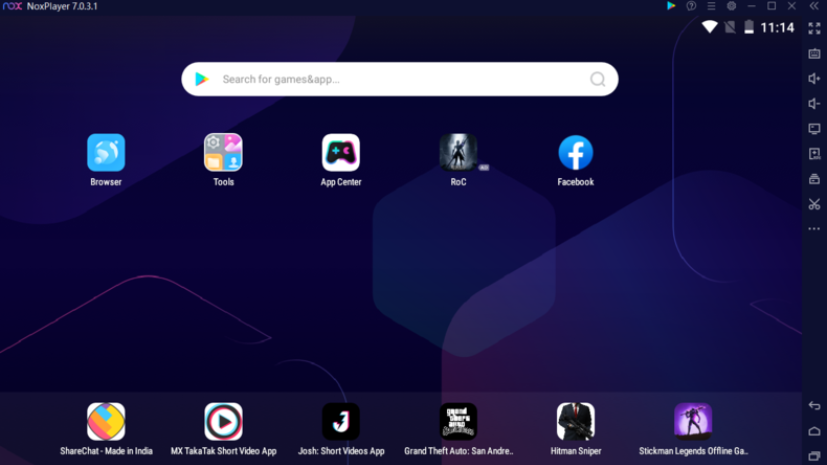Open ShareChat - Made in India
This screenshot has height=465, width=827.
pyautogui.click(x=106, y=422)
